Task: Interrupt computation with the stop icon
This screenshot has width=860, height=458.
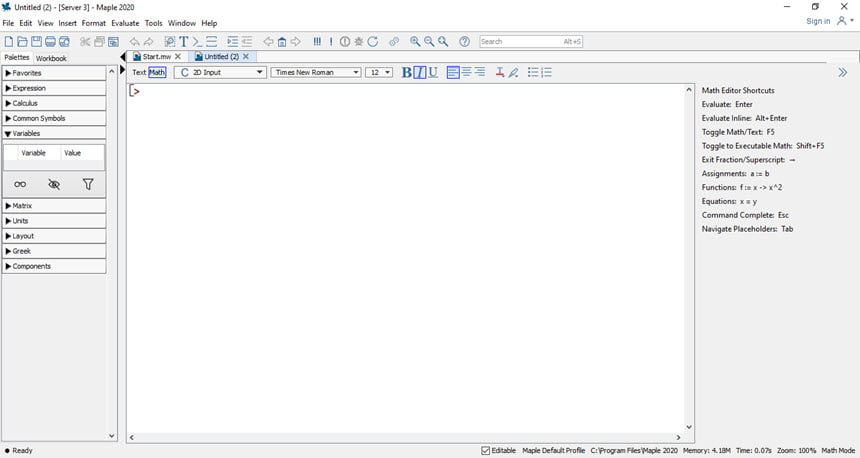Action: click(345, 42)
